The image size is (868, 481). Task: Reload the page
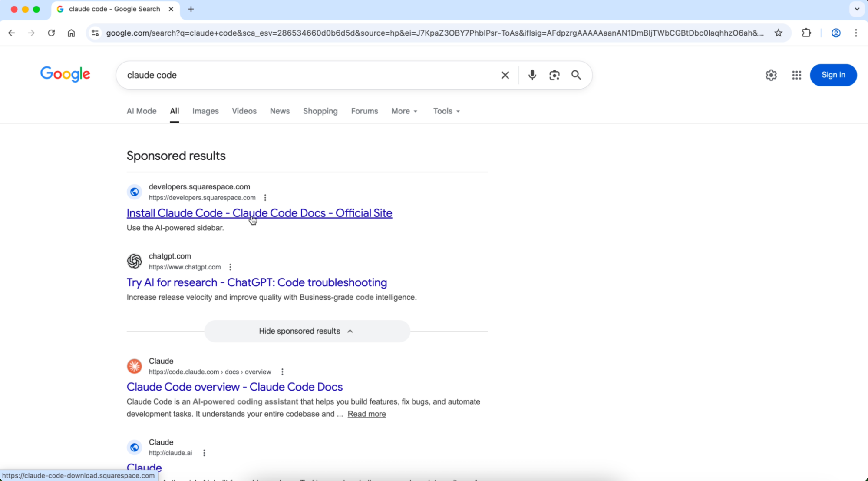51,33
